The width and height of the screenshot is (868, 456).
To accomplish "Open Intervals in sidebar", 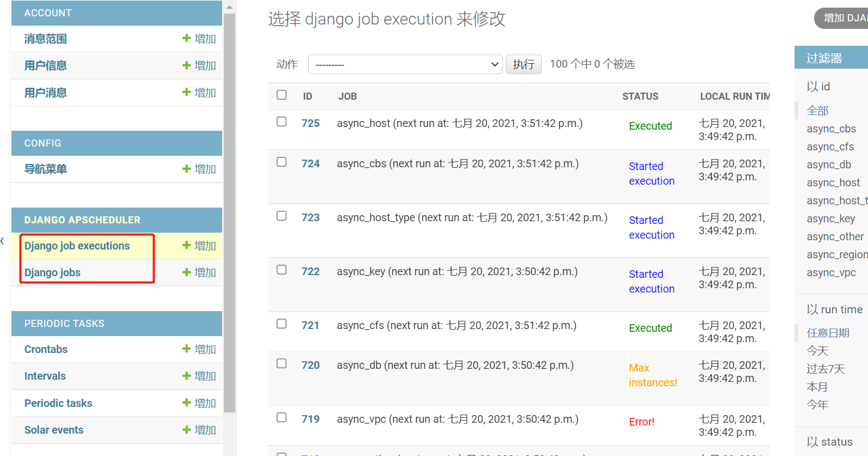I will point(45,376).
